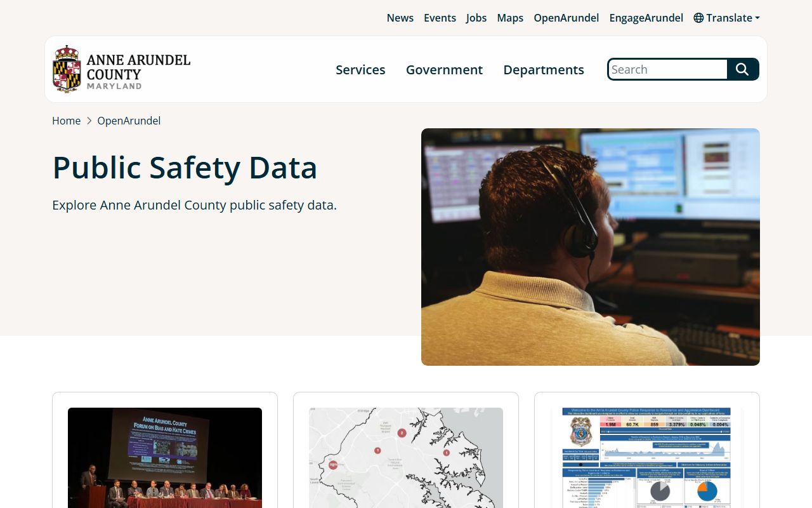Image resolution: width=812 pixels, height=508 pixels.
Task: Open the Government menu
Action: click(x=444, y=70)
